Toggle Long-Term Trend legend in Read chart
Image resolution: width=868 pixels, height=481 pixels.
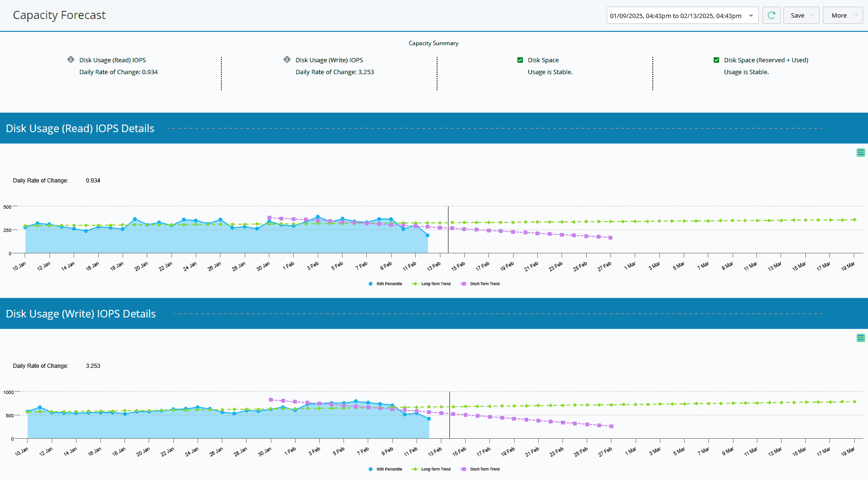(431, 284)
